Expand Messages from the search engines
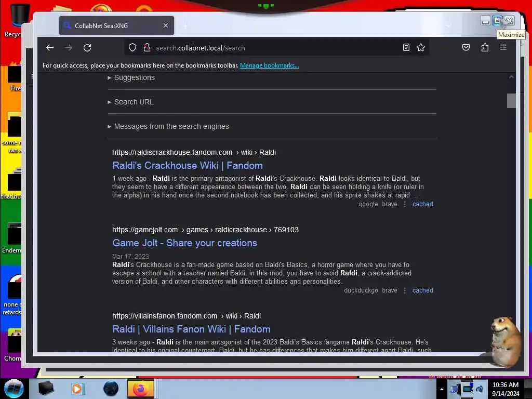The image size is (532, 399). [168, 126]
